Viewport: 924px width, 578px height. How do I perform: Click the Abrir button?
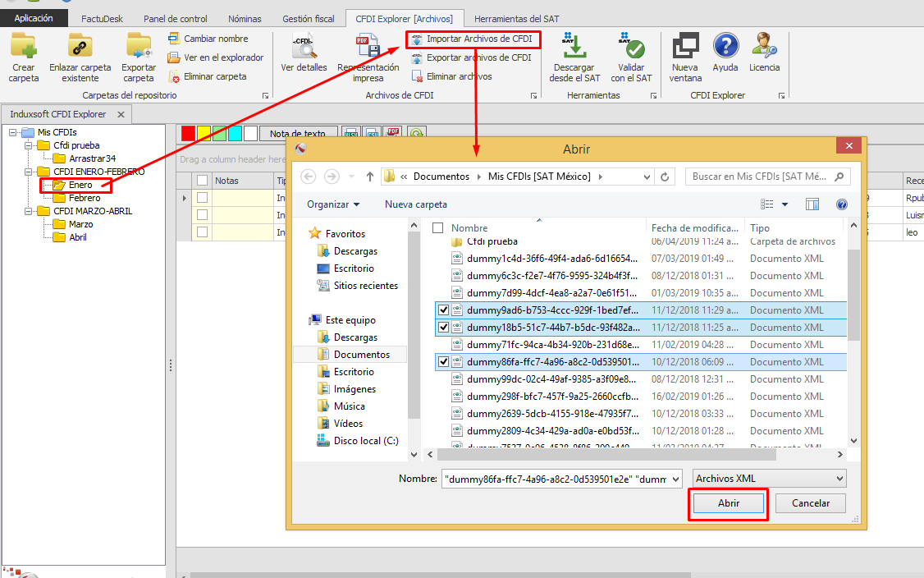[x=729, y=503]
